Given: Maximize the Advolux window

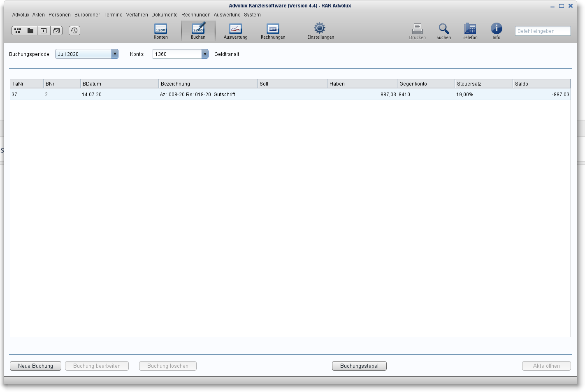Looking at the screenshot, I should click(562, 6).
